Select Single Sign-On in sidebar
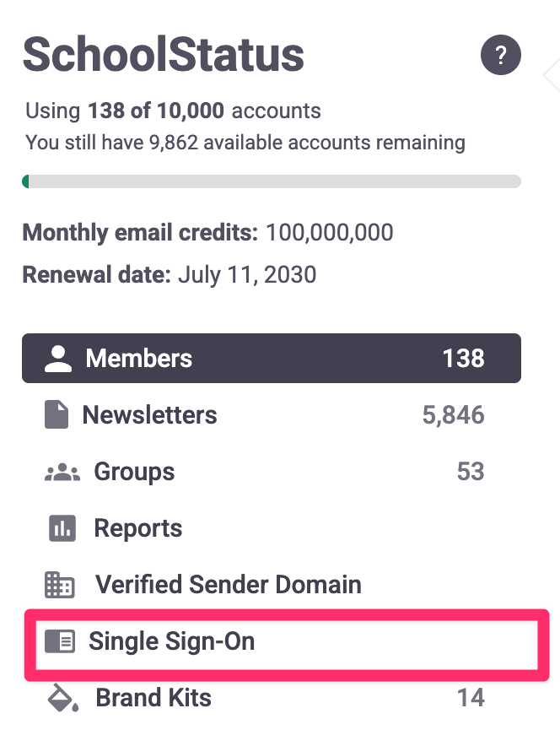This screenshot has height=746, width=560. pos(172,642)
